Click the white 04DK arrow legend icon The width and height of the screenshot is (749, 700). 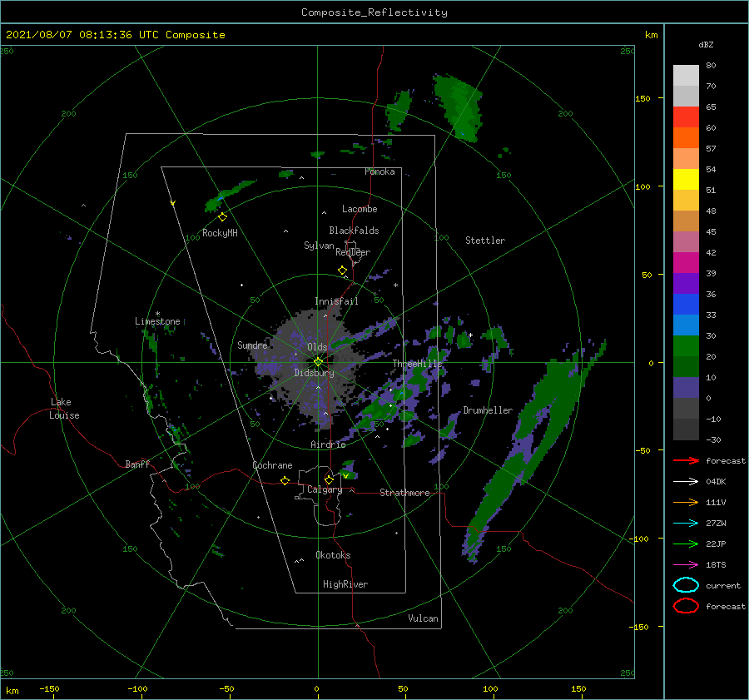pos(686,481)
